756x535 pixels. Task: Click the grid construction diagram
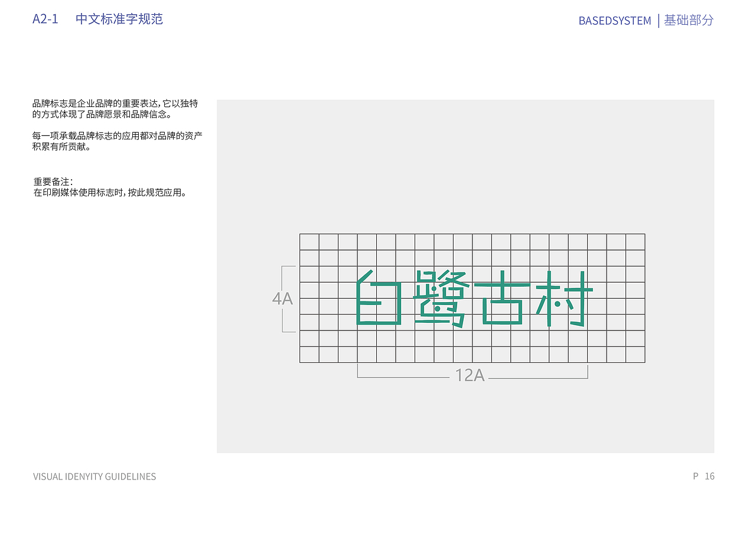(472, 299)
